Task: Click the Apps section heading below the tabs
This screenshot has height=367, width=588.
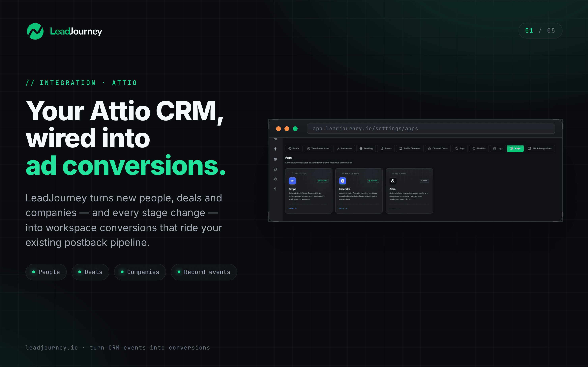Action: 289,158
